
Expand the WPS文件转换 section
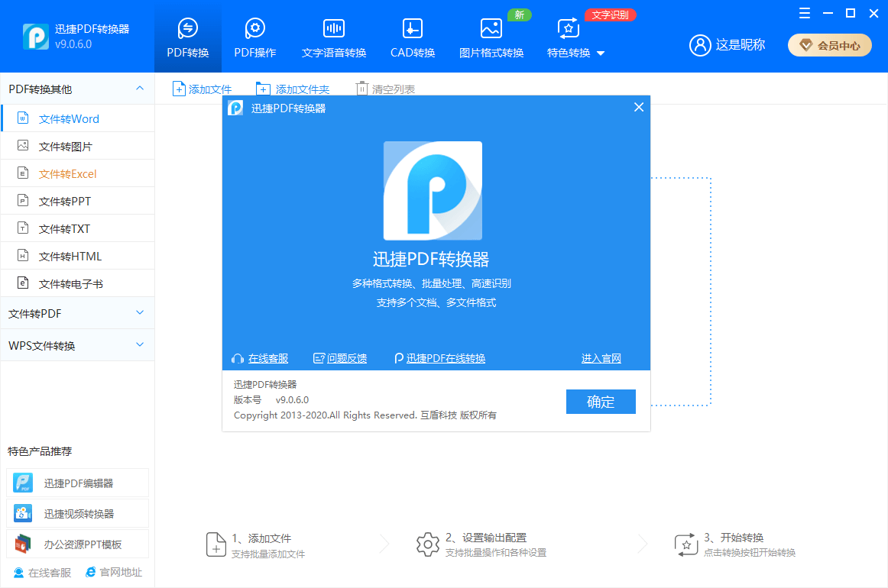(x=140, y=345)
